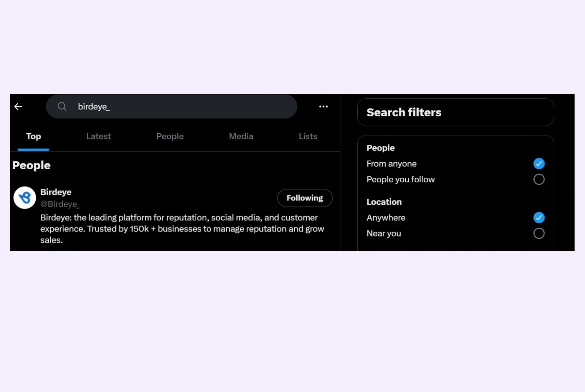The width and height of the screenshot is (585, 392).
Task: Click Birdeye's profile avatar
Action: click(x=24, y=198)
